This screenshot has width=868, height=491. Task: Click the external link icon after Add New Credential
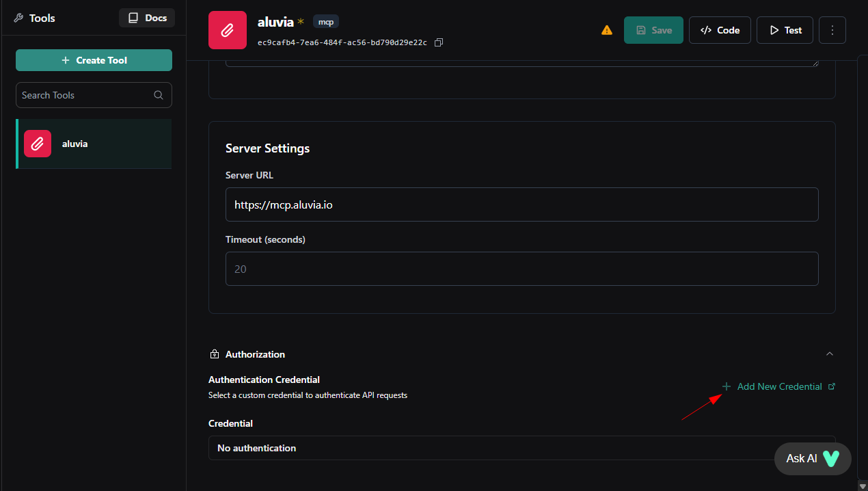click(x=832, y=386)
